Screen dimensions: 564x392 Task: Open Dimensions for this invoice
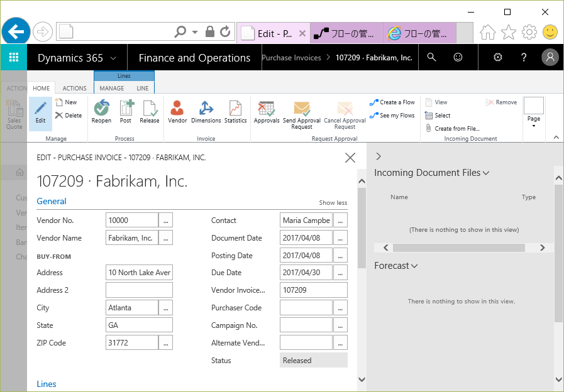coord(206,112)
